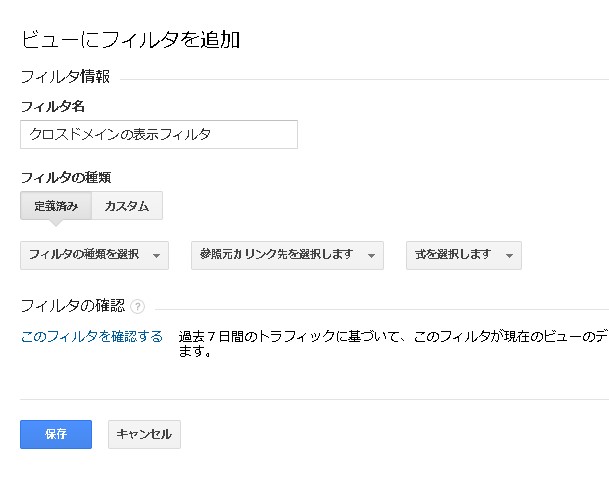Open the フィルタの種類を選択 dropdown
Image resolution: width=609 pixels, height=499 pixels.
pyautogui.click(x=94, y=255)
